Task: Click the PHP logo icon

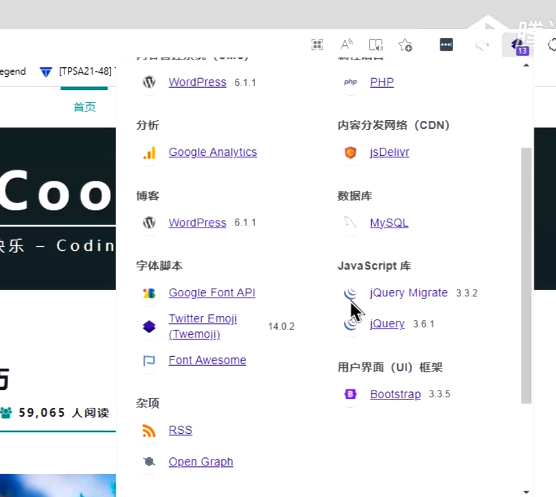Action: click(x=350, y=82)
